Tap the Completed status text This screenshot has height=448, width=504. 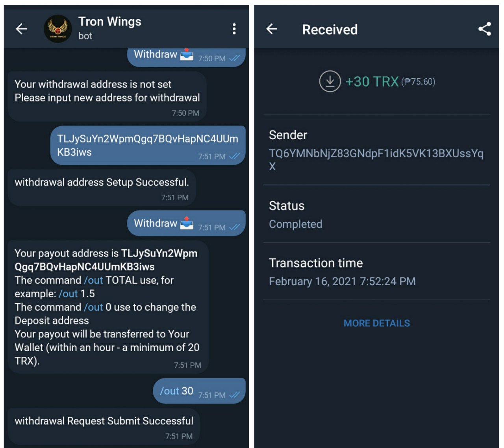[295, 224]
